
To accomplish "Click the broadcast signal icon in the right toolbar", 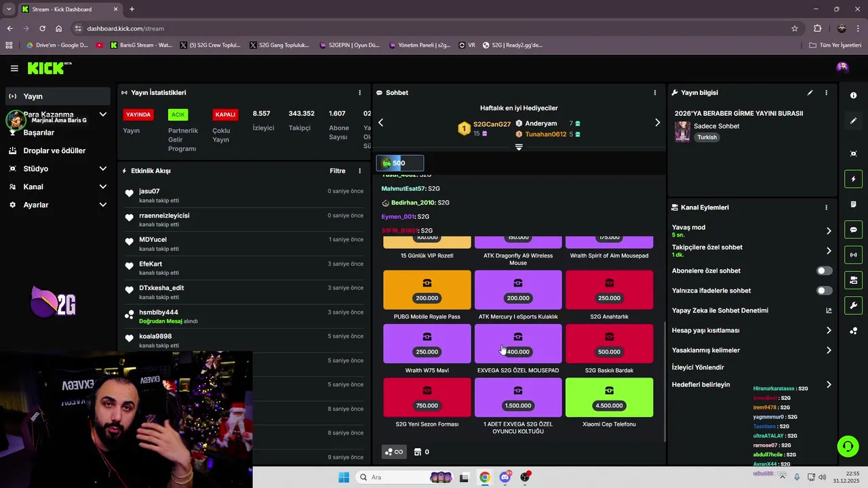I will pyautogui.click(x=853, y=255).
